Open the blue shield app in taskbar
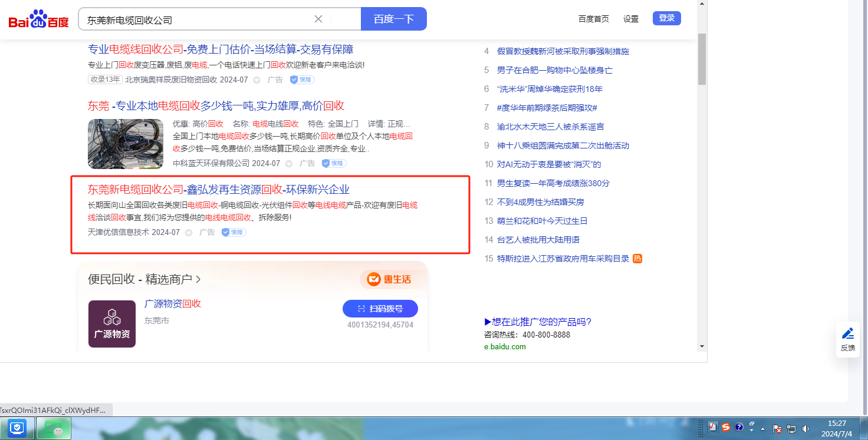The image size is (868, 440). click(x=17, y=428)
